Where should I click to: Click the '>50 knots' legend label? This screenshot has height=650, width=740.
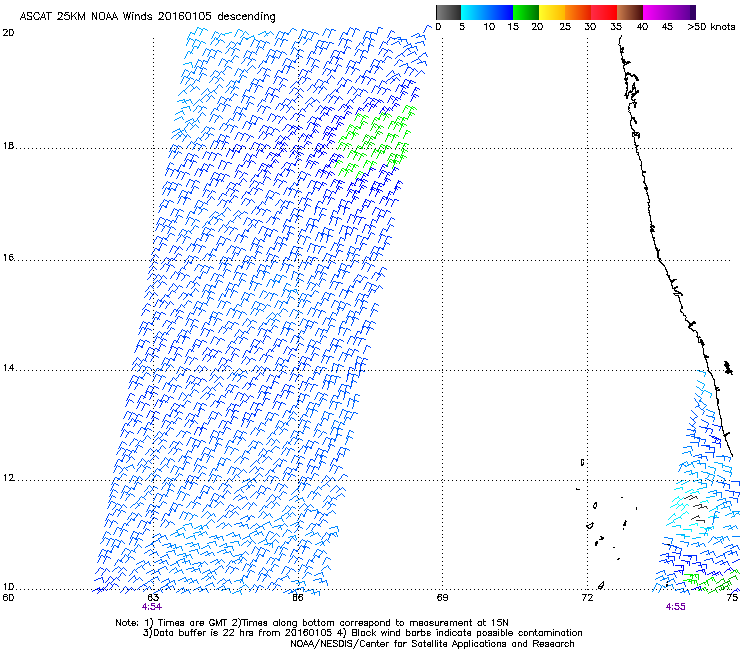pyautogui.click(x=711, y=27)
